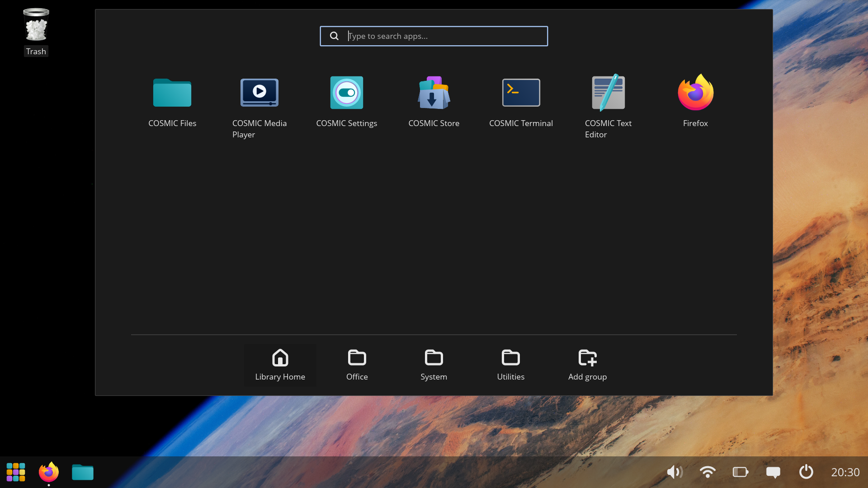
Task: Click the 20:30 clock
Action: [x=845, y=472]
